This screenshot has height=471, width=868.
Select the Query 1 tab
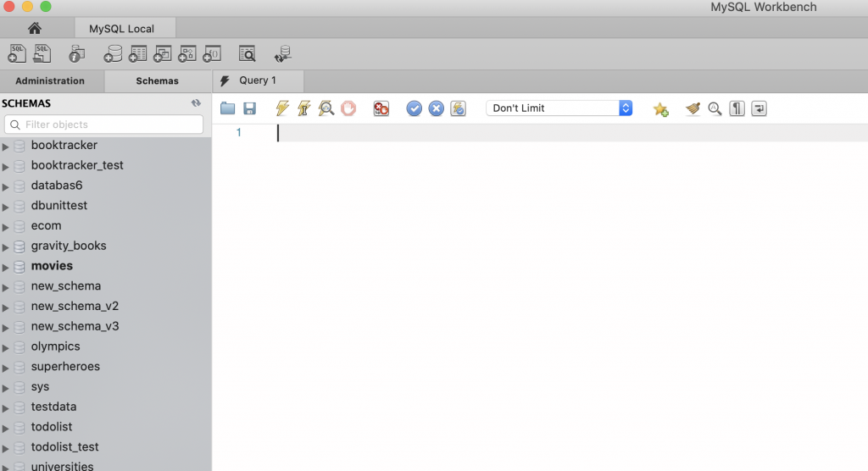258,80
